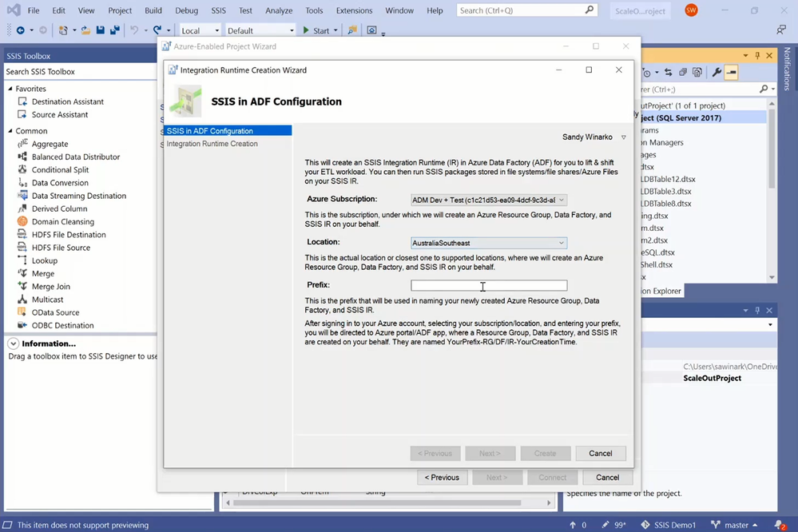Viewport: 798px width, 532px height.
Task: Click the Solution Explorer show all files icon
Action: [697, 72]
